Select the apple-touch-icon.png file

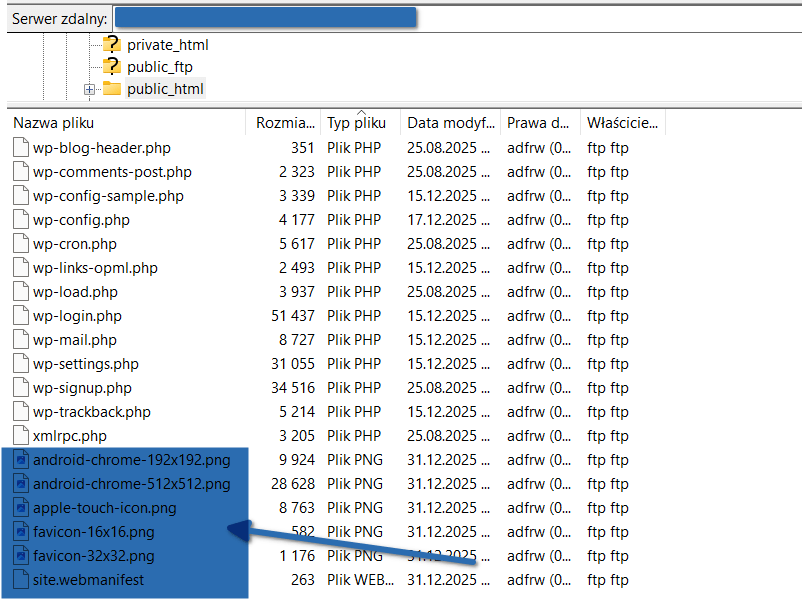pos(104,508)
